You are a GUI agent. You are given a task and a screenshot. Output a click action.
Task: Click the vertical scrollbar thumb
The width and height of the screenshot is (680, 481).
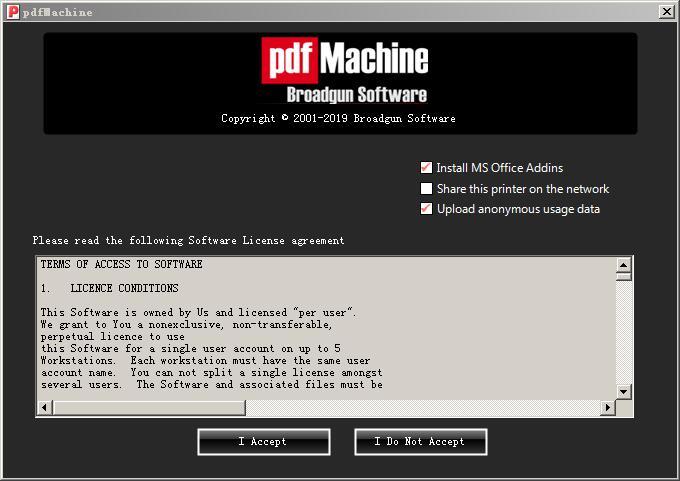[623, 276]
